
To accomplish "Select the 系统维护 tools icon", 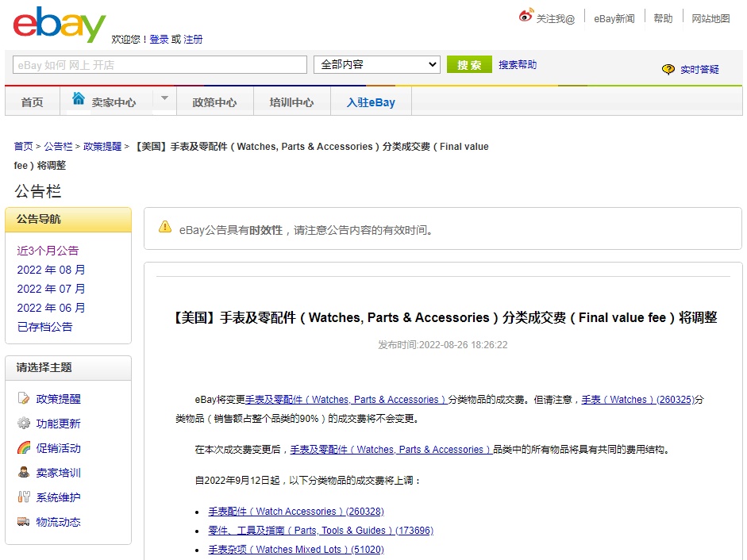I will (24, 497).
